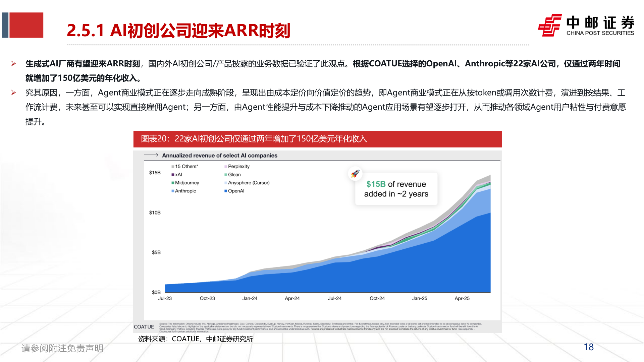Expand the second bullet point arrow
Screen dimensions: 644x362
[x=14, y=93]
